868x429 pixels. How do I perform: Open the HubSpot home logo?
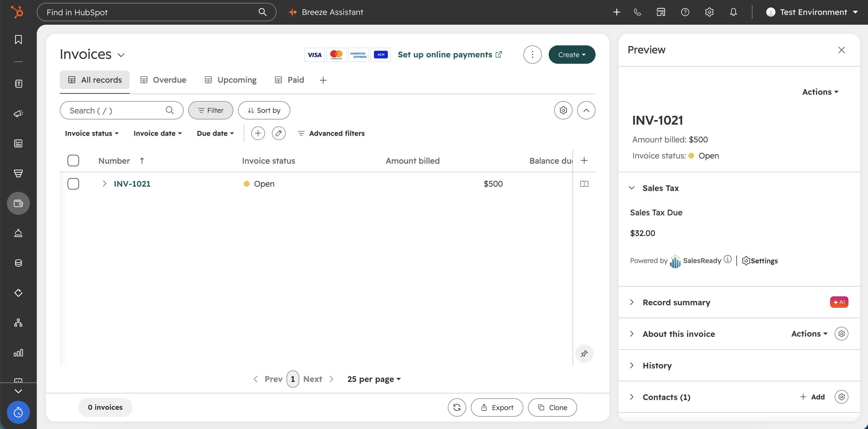[17, 12]
